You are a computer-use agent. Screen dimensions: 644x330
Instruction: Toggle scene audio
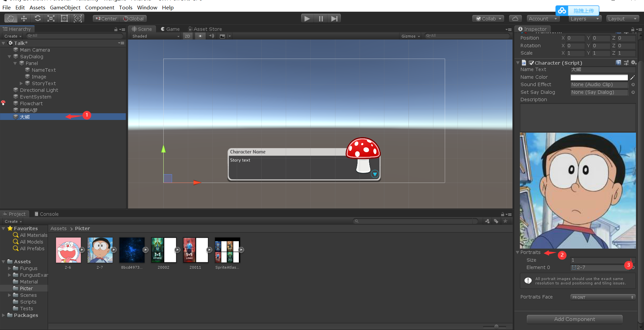click(x=212, y=36)
